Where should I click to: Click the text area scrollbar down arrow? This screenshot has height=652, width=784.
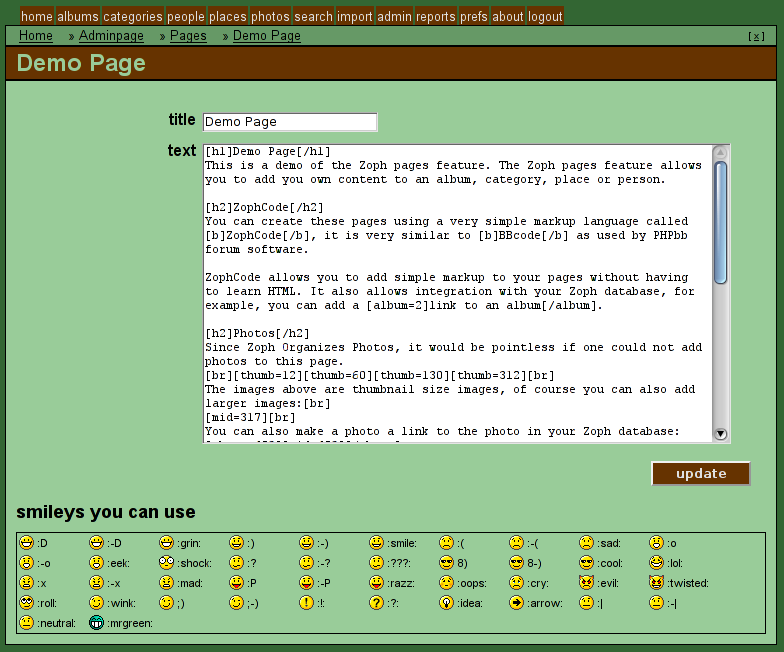coord(721,434)
